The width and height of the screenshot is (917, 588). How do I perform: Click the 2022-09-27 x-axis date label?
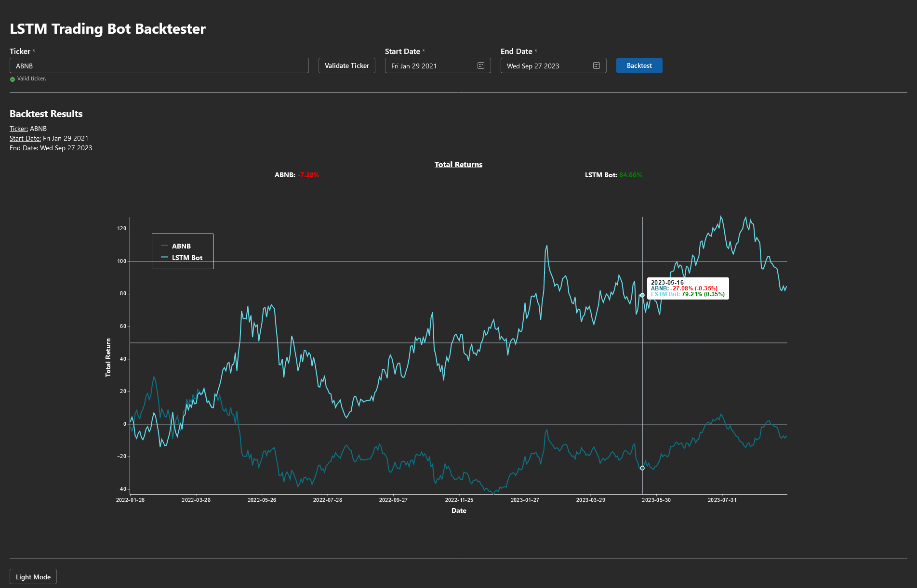(393, 500)
